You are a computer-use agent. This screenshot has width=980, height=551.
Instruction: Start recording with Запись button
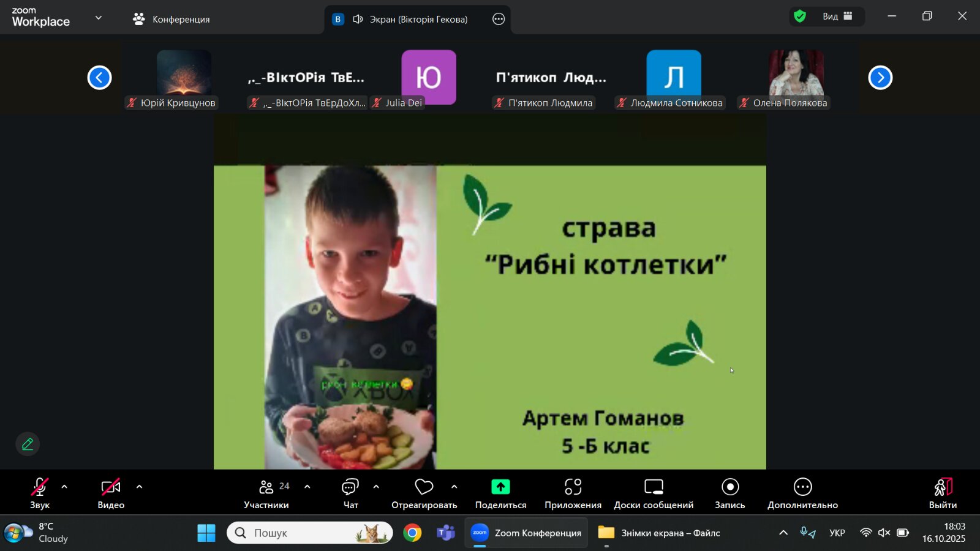point(729,493)
